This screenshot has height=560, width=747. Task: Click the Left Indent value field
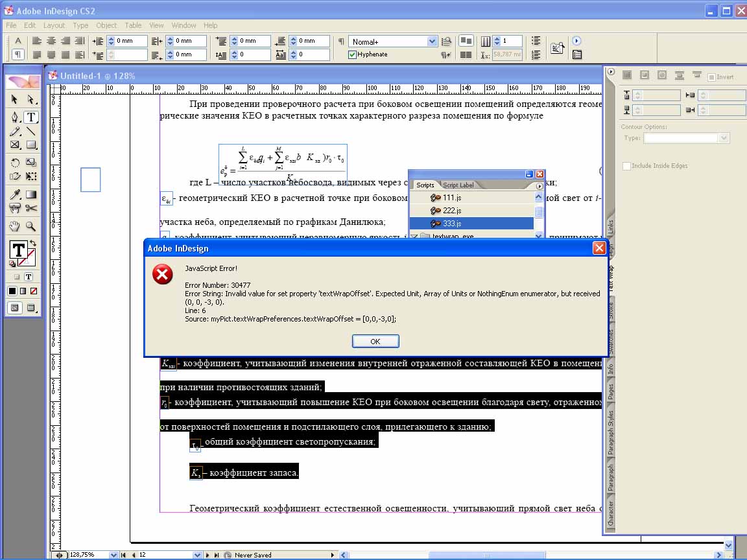pyautogui.click(x=131, y=41)
